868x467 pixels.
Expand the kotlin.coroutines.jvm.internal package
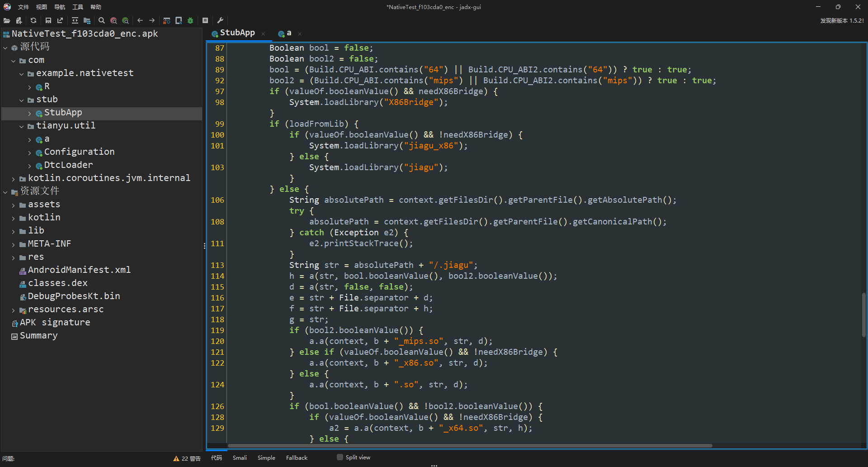pos(13,179)
